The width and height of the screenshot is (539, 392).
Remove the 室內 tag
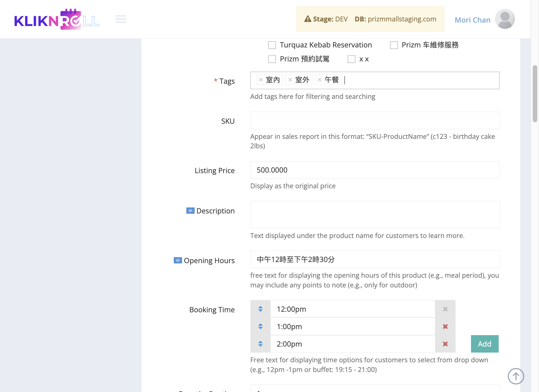tap(261, 80)
